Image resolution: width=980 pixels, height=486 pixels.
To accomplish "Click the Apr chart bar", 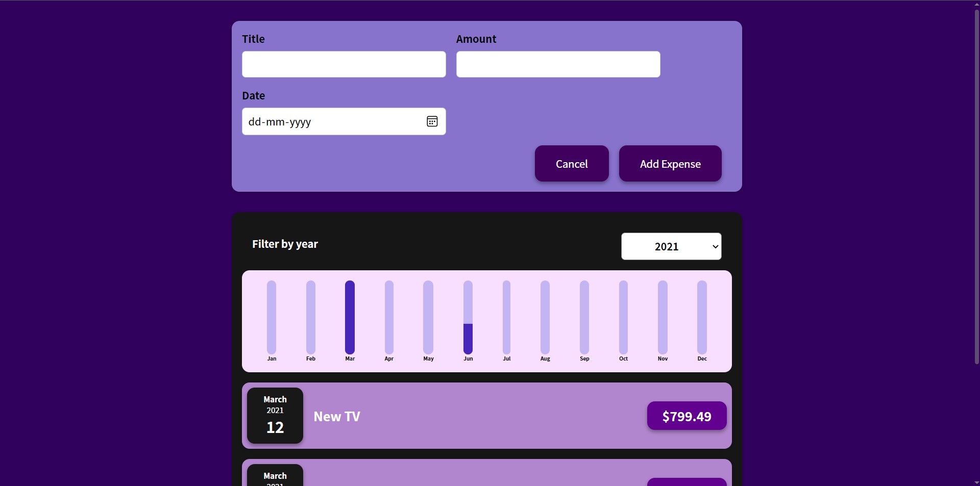I will coord(389,317).
